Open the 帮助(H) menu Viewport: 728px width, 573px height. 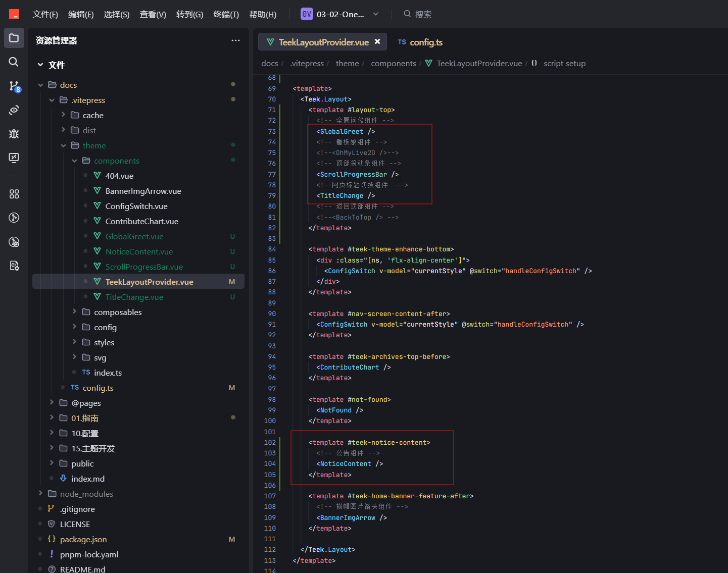coord(263,14)
